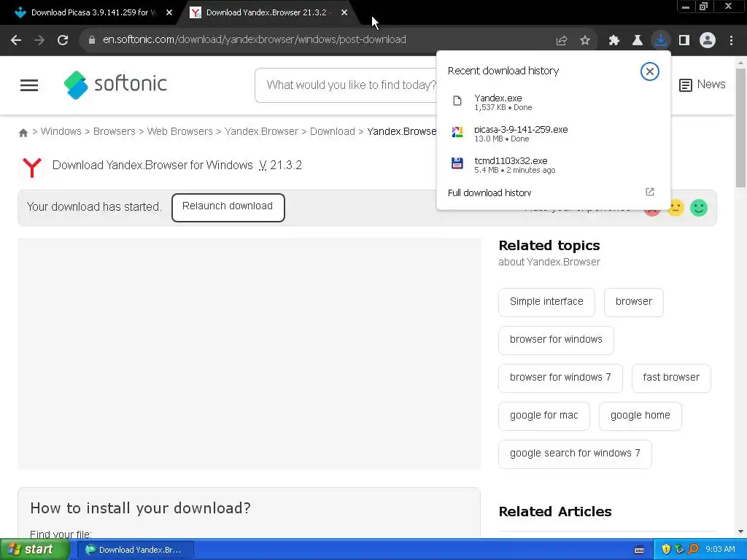Click the home breadcrumb icon
The image size is (747, 560).
tap(23, 133)
